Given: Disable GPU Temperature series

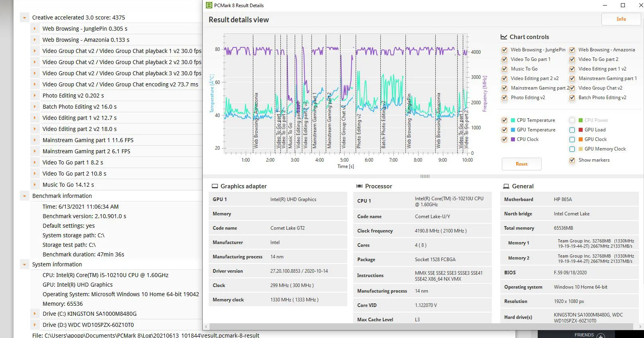Looking at the screenshot, I should click(504, 130).
